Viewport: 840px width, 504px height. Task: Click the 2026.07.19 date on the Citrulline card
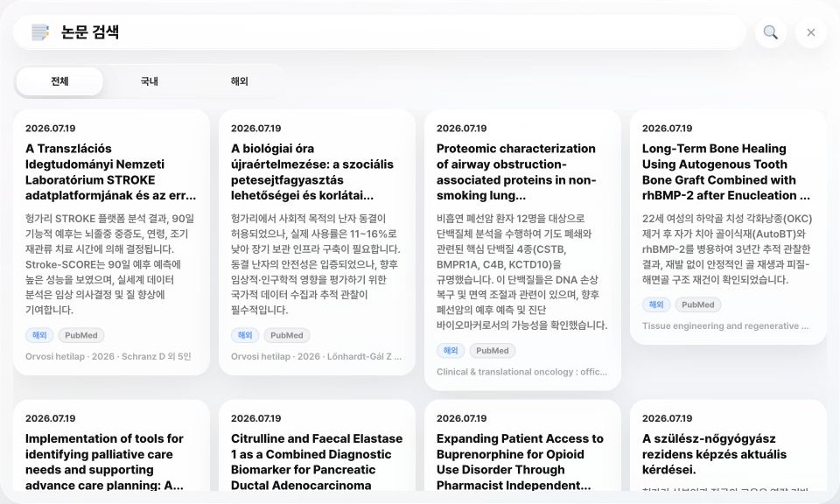(x=256, y=418)
